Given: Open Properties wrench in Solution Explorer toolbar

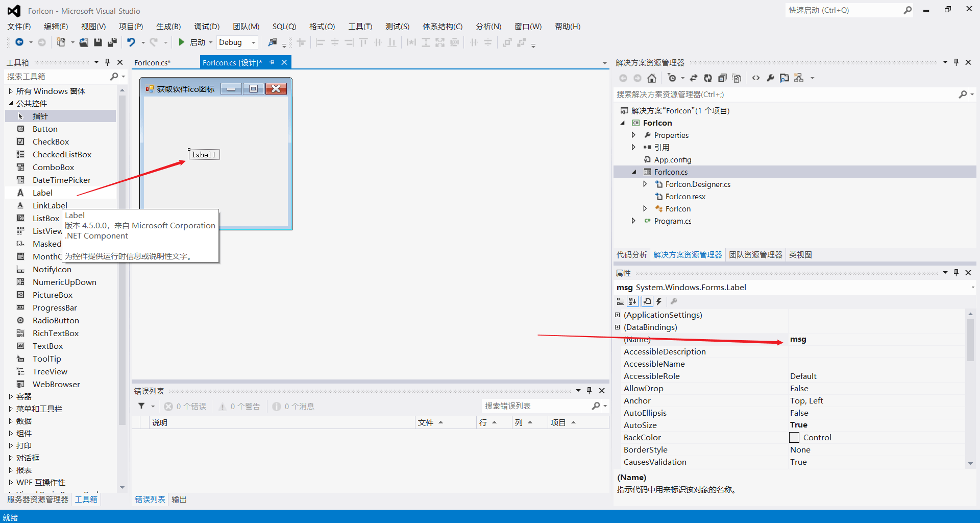Looking at the screenshot, I should coord(770,78).
